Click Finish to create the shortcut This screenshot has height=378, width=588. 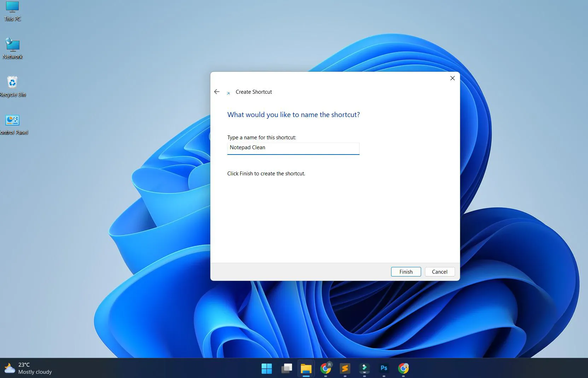pyautogui.click(x=406, y=272)
